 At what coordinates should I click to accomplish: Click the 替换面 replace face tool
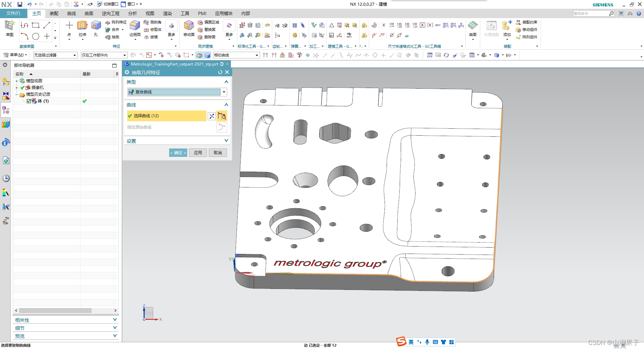(x=207, y=30)
